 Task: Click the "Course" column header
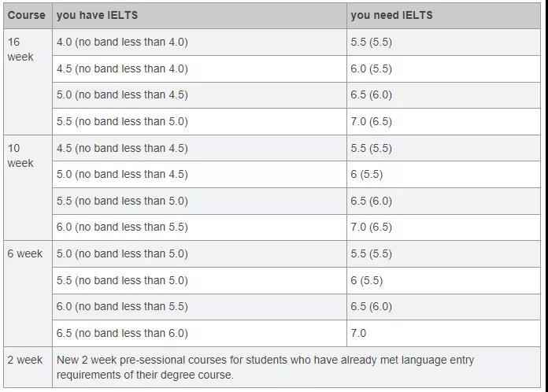click(x=27, y=15)
